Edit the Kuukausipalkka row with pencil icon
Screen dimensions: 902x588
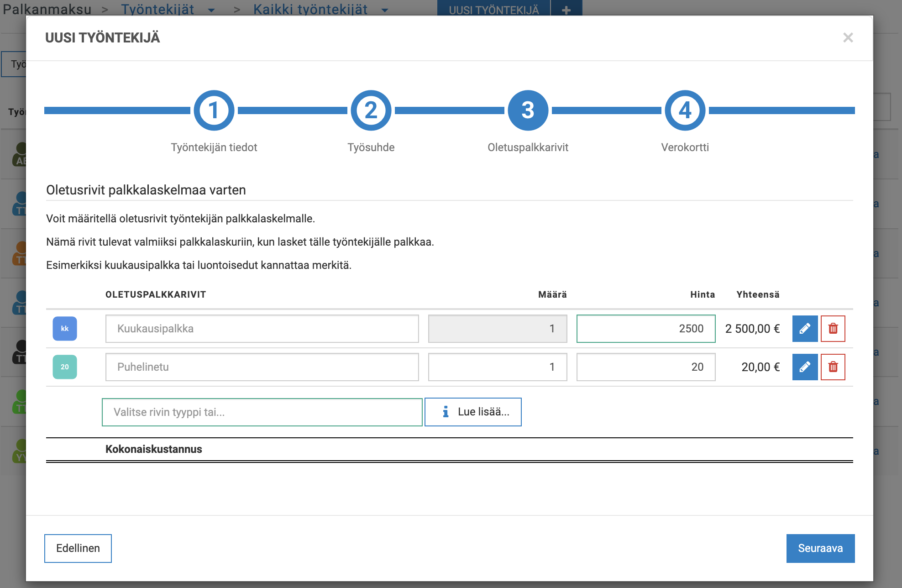[x=805, y=329]
